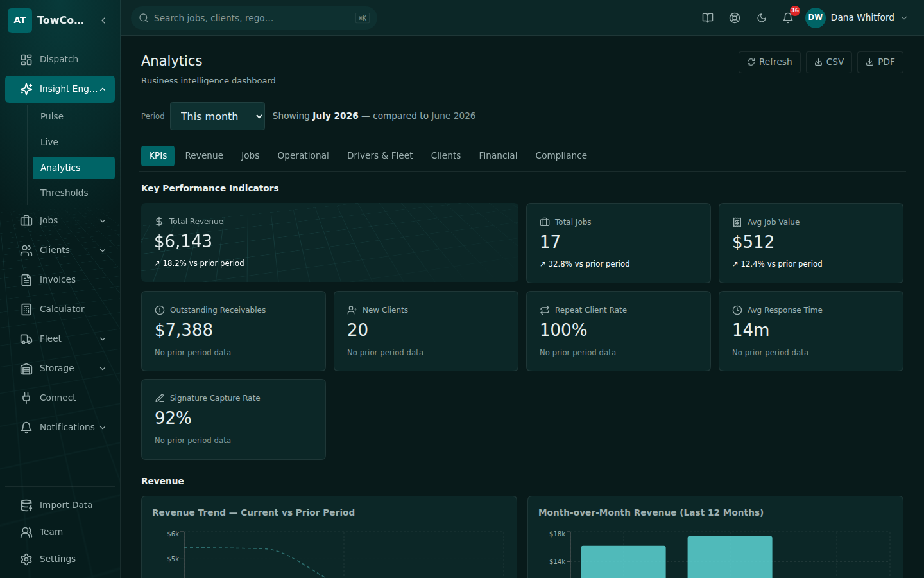The height and width of the screenshot is (578, 924).
Task: Select the Analytics sidebar item
Action: (x=74, y=168)
